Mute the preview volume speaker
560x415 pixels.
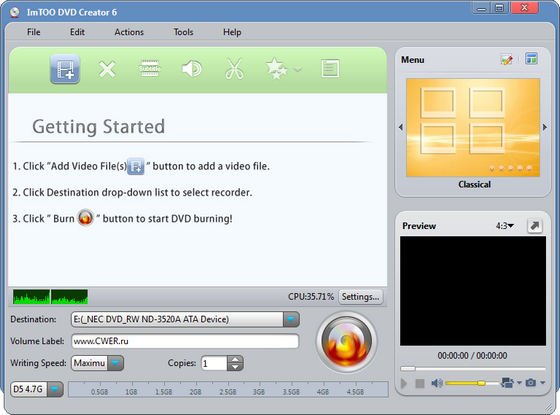pos(436,383)
